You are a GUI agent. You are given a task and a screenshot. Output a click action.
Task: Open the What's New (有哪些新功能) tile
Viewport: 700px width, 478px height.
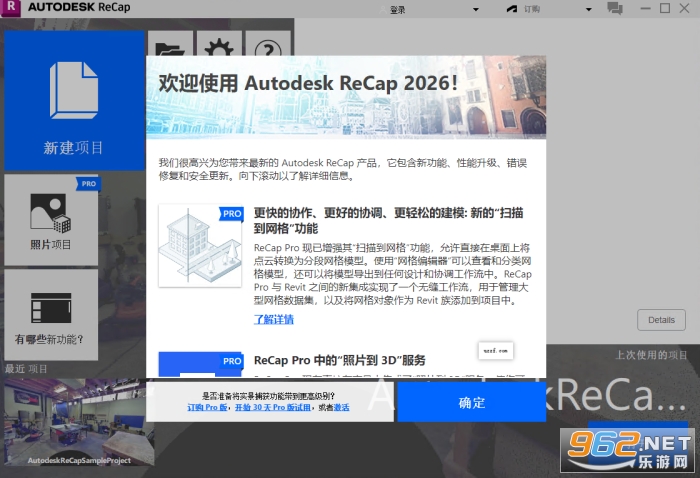[x=51, y=315]
